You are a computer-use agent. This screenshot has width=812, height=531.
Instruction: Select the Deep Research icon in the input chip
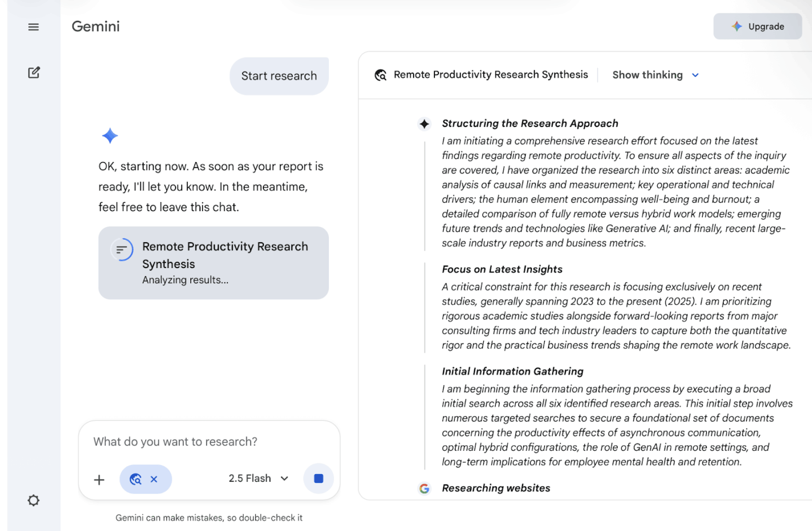[136, 479]
